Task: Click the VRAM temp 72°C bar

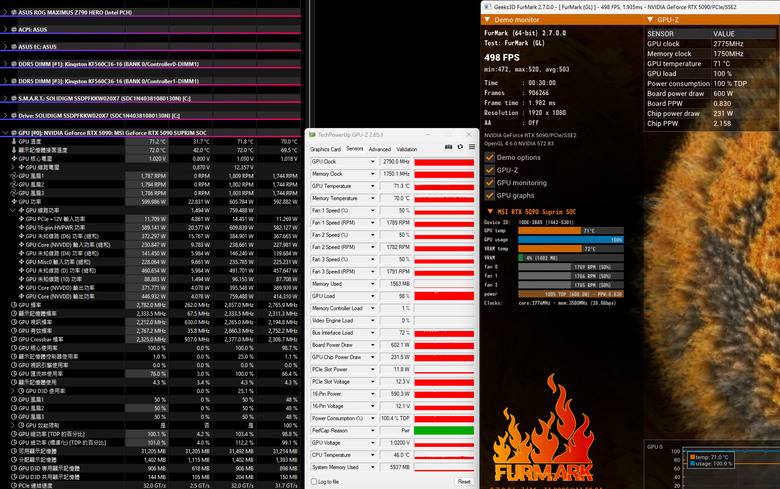Action: tap(571, 249)
